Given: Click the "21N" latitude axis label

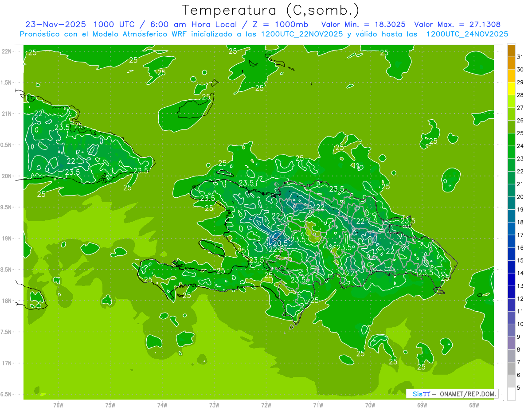Looking at the screenshot, I should pos(7,114).
